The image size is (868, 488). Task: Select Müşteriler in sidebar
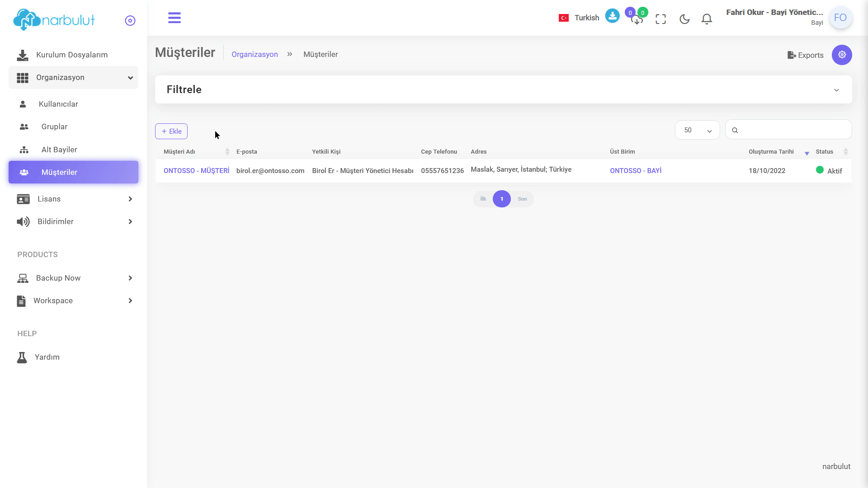coord(73,172)
